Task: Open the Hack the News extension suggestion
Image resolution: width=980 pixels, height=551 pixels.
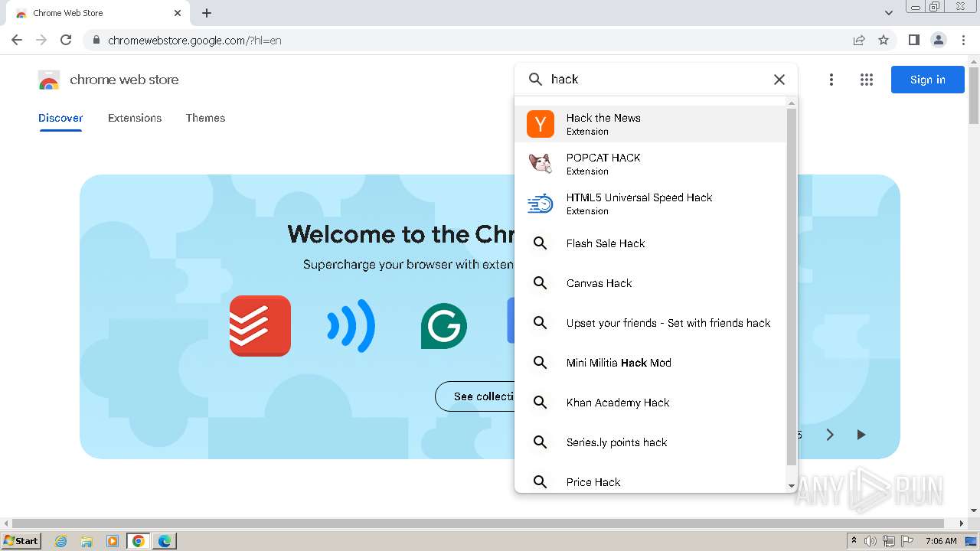Action: pyautogui.click(x=650, y=124)
